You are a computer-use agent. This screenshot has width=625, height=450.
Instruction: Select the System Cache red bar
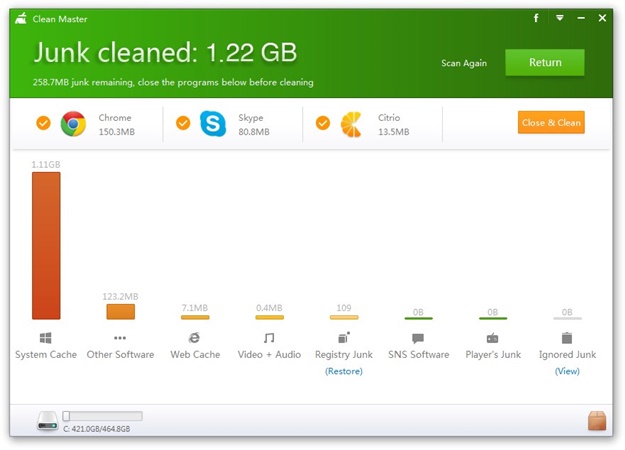pos(46,246)
